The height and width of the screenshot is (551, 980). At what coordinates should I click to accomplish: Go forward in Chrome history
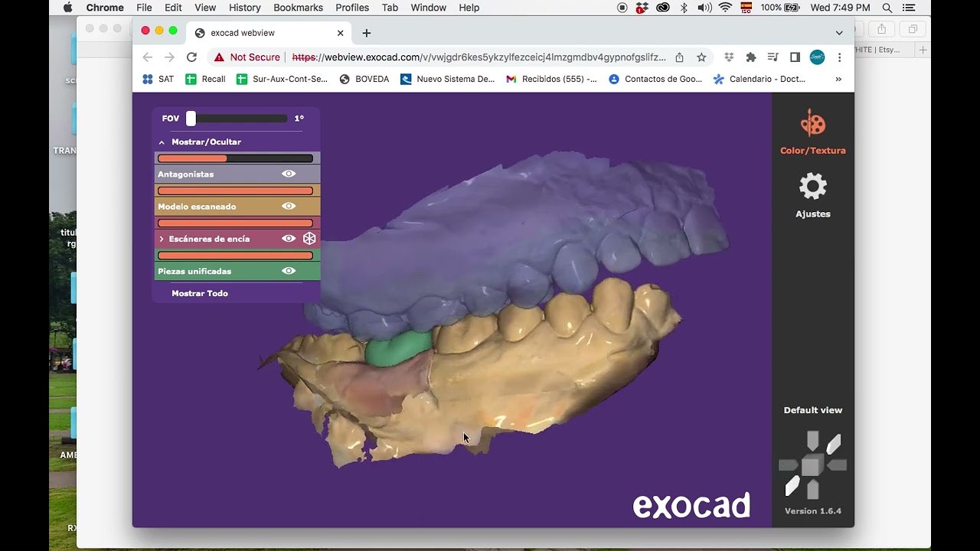(x=169, y=57)
